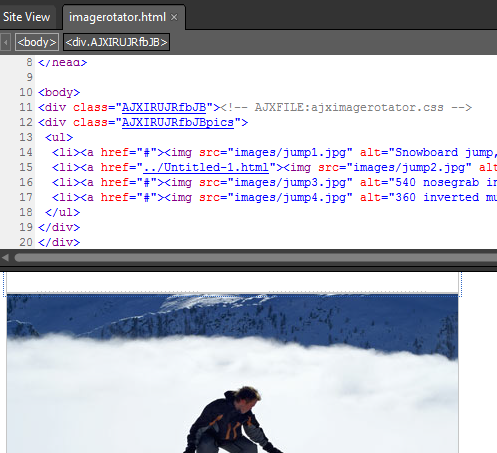Select the snowboarder image in design view
This screenshot has height=453, width=497.
click(x=232, y=373)
